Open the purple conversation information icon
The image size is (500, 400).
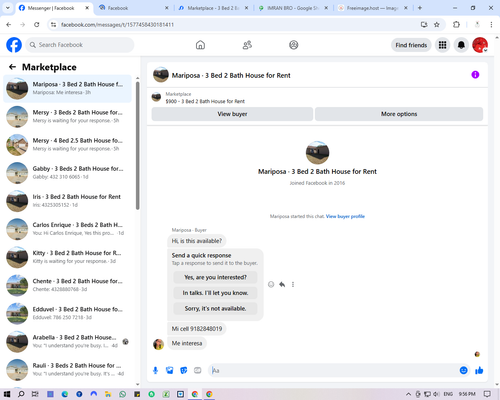pos(475,75)
